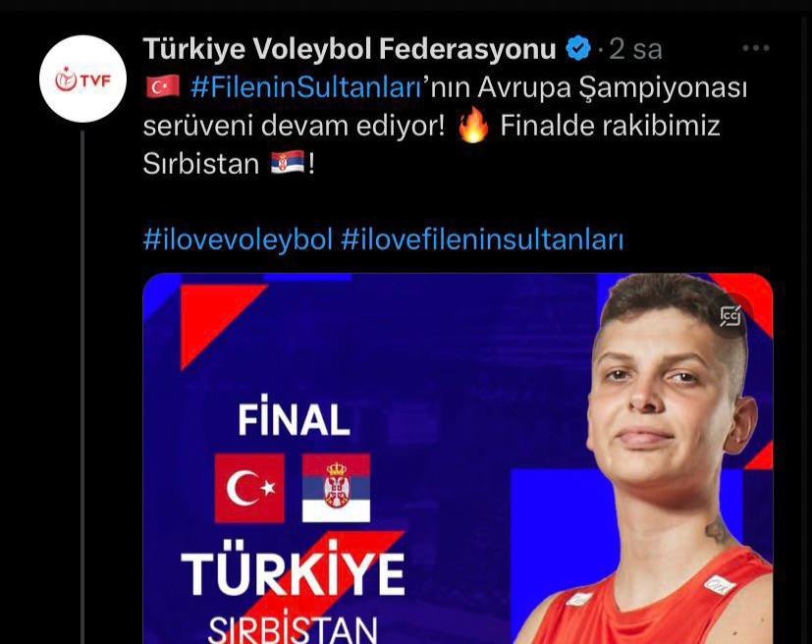The image size is (812, 644).
Task: Click the fire emoji in the tweet text
Action: click(473, 126)
